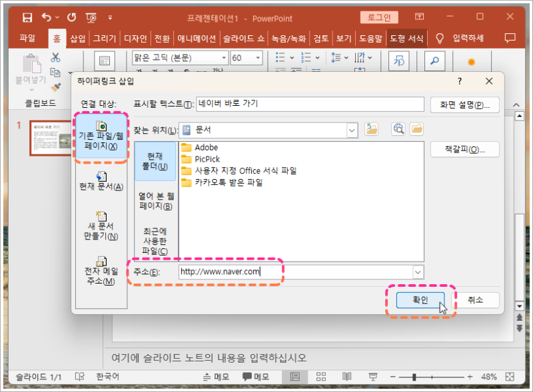
Task: Open the 도형 서식 tab
Action: [x=406, y=39]
